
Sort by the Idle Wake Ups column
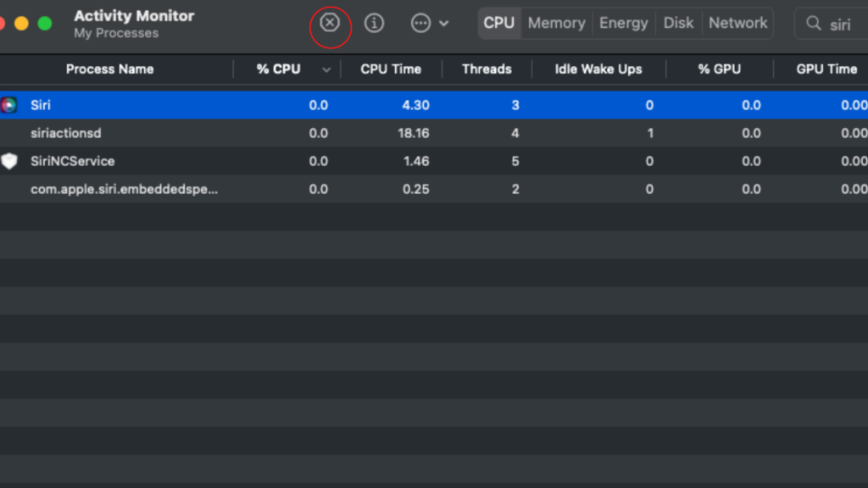pos(598,69)
